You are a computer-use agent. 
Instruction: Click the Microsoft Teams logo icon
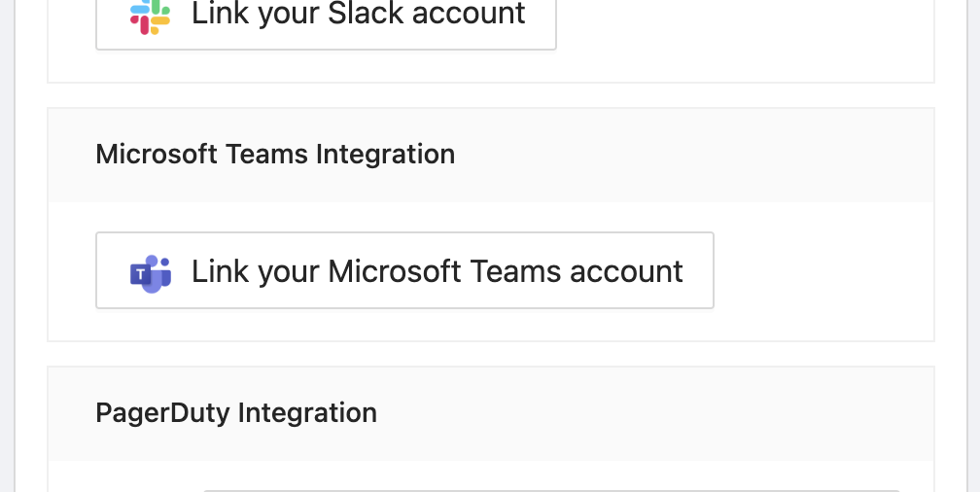click(x=151, y=274)
